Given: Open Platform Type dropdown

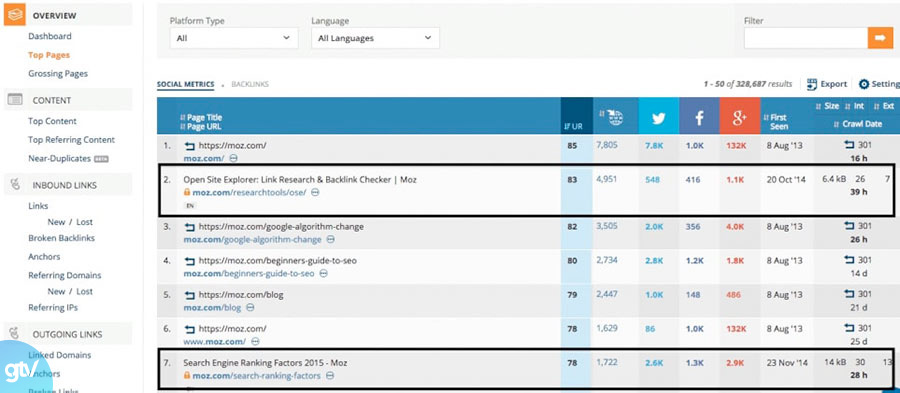Looking at the screenshot, I should [x=234, y=38].
